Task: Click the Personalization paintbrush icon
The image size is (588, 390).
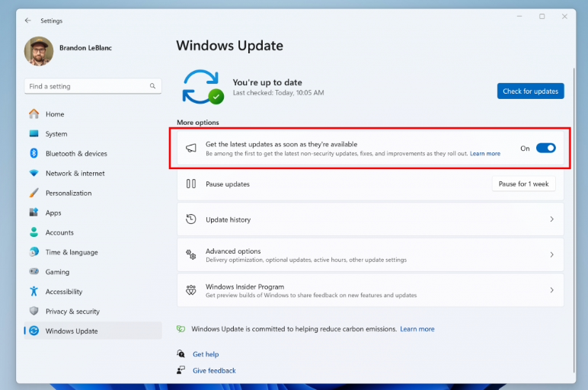Action: (34, 193)
